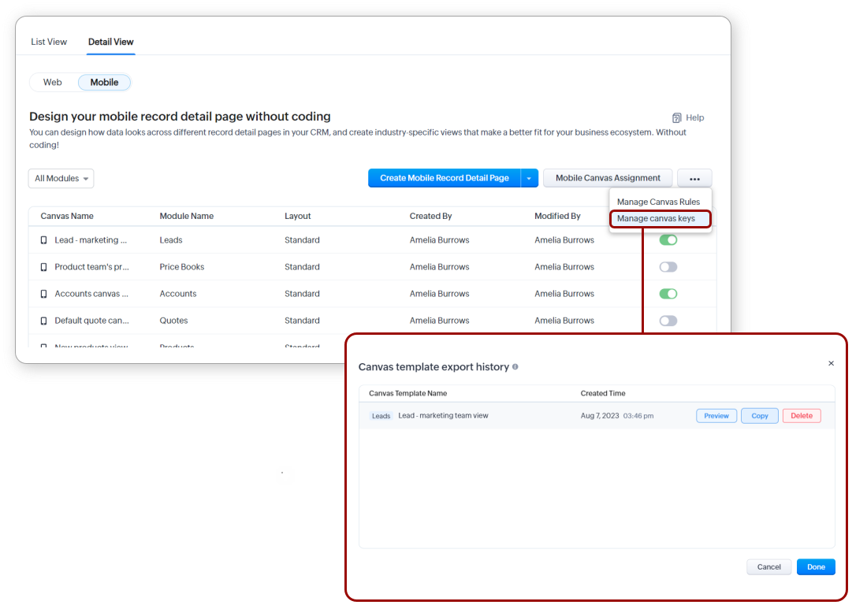Click the Mobile Canvas Assignment button

[x=608, y=178]
